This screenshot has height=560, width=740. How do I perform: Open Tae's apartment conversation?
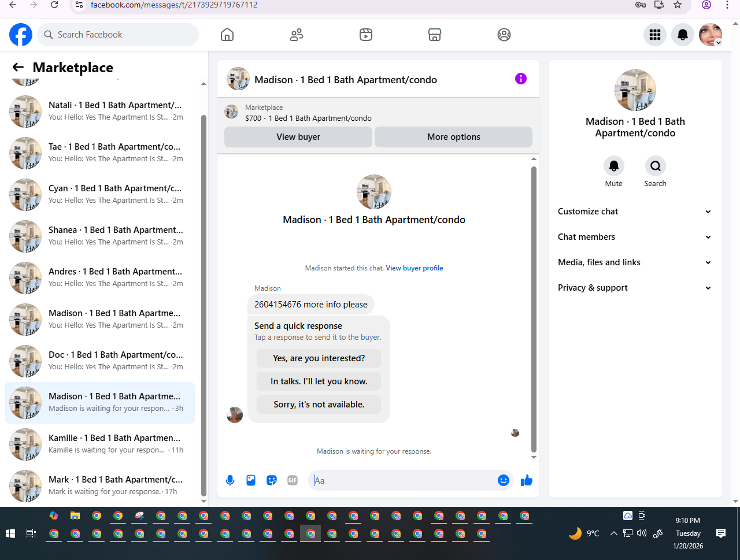[x=99, y=153]
